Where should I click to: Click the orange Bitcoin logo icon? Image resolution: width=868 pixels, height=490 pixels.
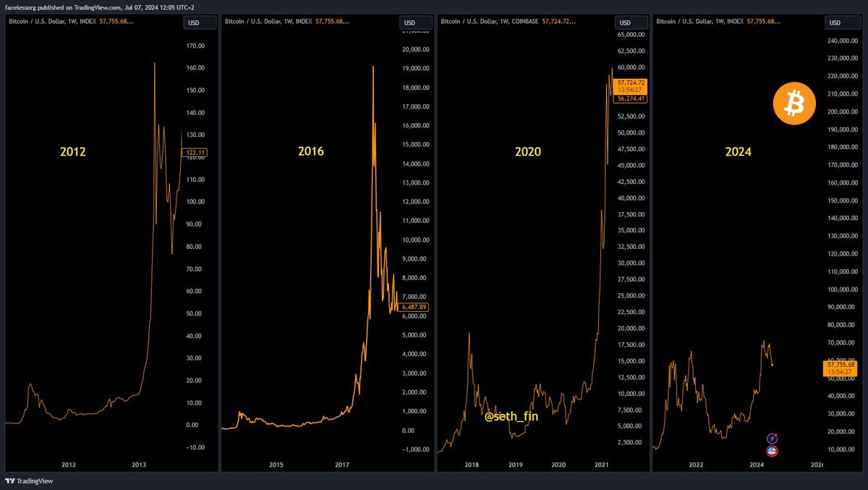tap(794, 104)
